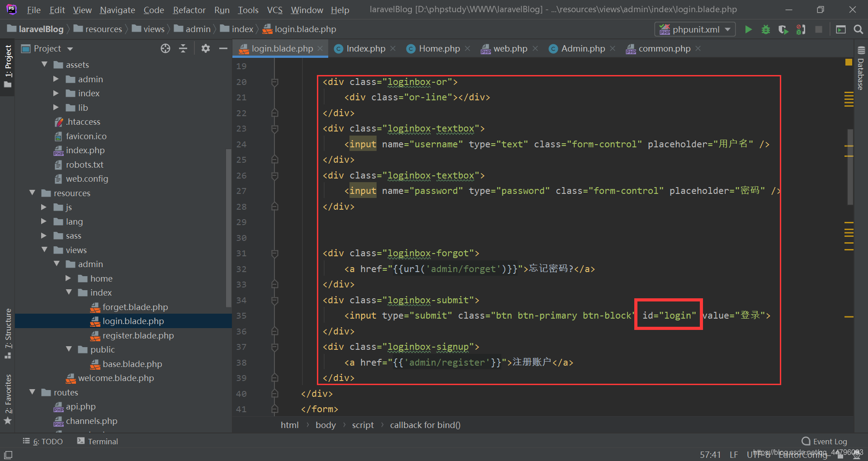Open register.blade.php in project tree

pyautogui.click(x=138, y=335)
